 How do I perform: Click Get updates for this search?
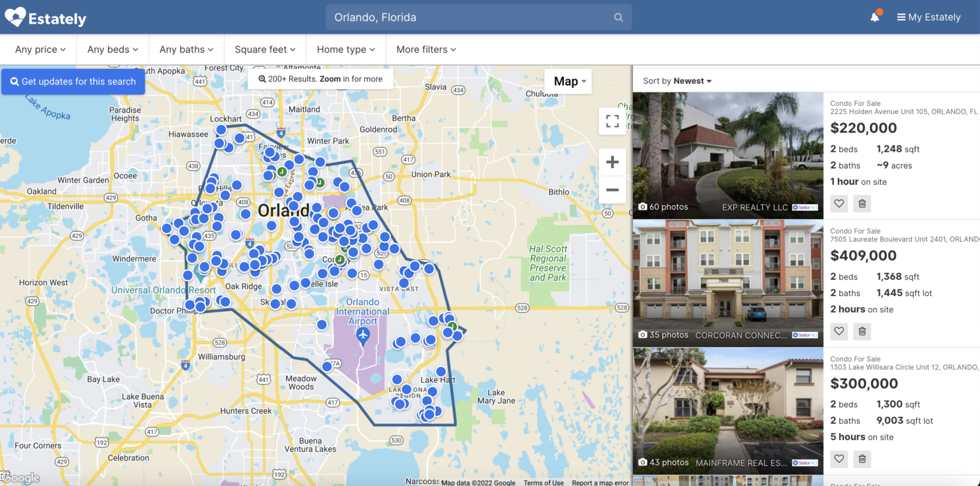tap(73, 81)
